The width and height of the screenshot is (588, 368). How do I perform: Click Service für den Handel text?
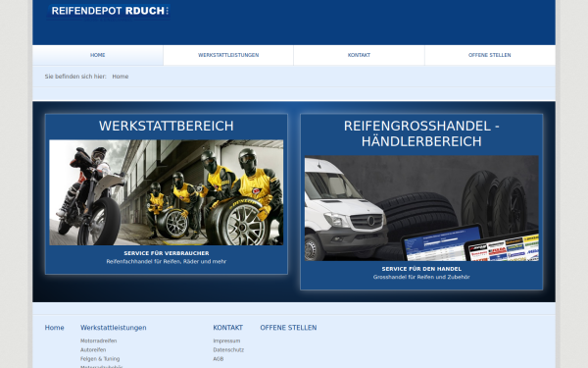[421, 269]
